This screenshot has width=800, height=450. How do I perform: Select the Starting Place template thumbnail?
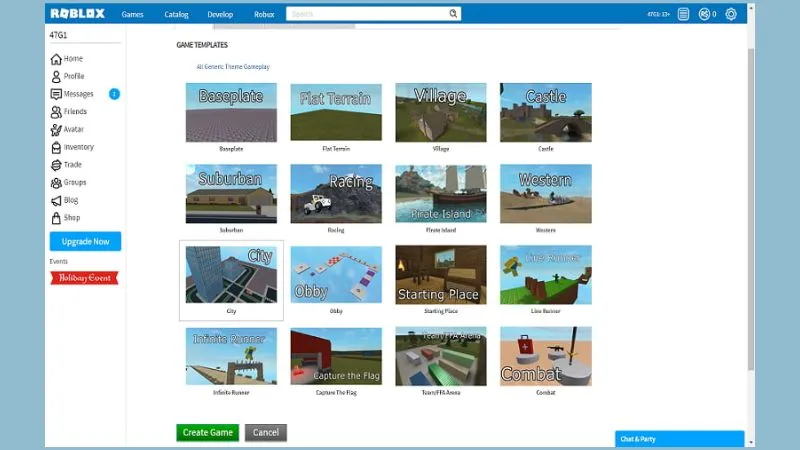point(441,275)
